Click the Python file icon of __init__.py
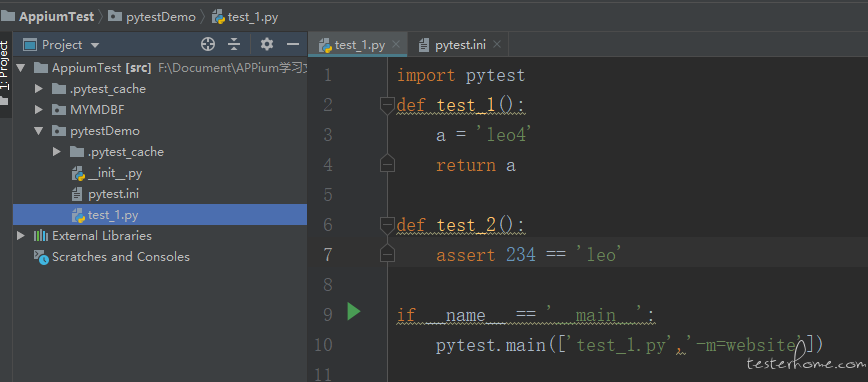The height and width of the screenshot is (382, 868). click(78, 174)
